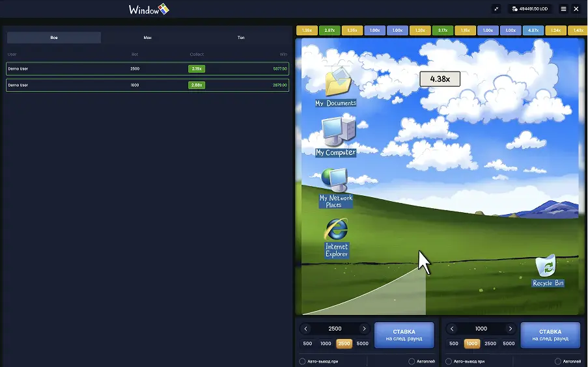
Task: Click the My Network Places icon
Action: point(335,180)
